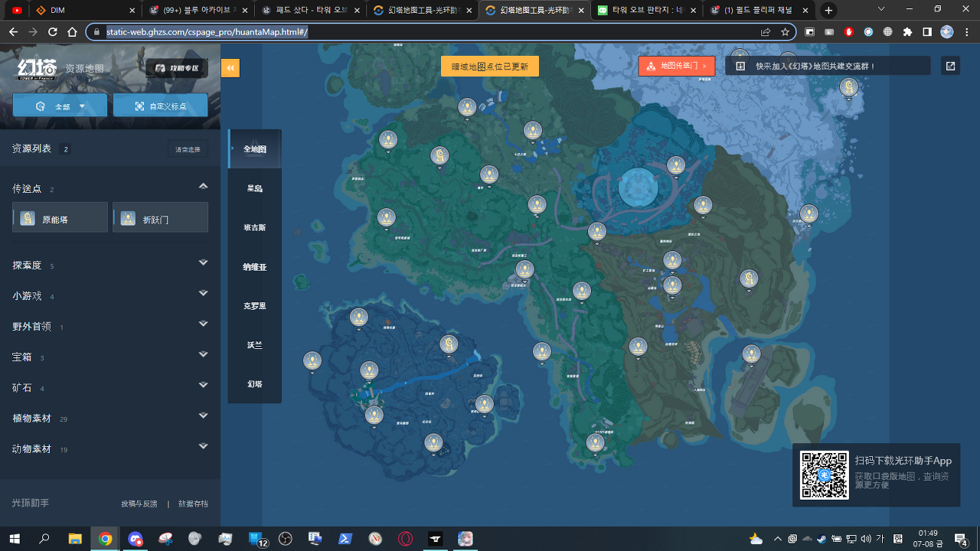Click the 折跃门 gate icon in the filter
The image size is (980, 551).
click(x=128, y=219)
